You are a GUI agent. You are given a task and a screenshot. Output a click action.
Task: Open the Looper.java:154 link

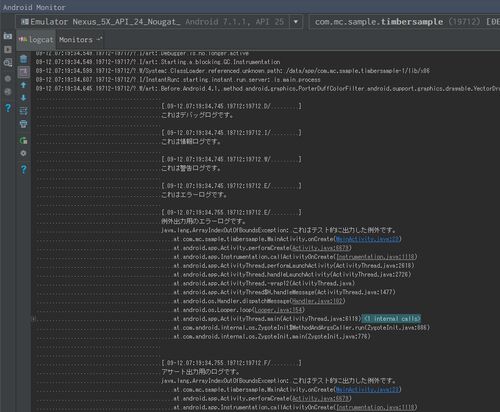[x=278, y=310]
